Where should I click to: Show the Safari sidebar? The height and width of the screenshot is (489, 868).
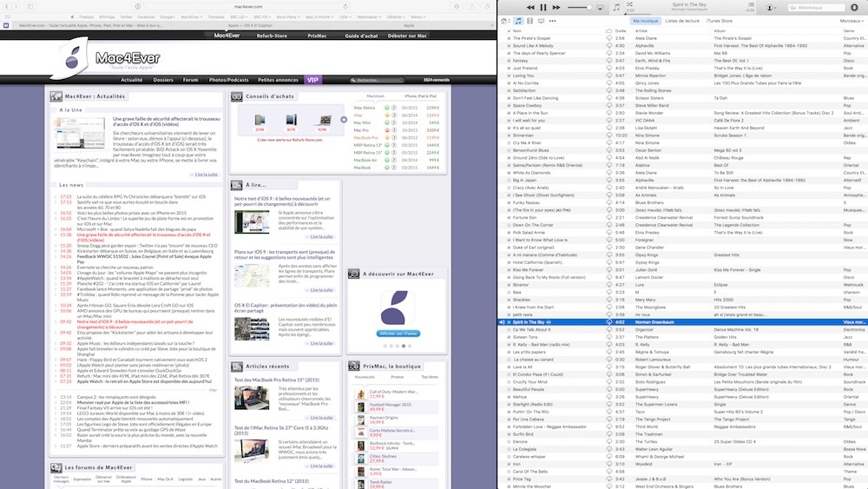(x=30, y=7)
